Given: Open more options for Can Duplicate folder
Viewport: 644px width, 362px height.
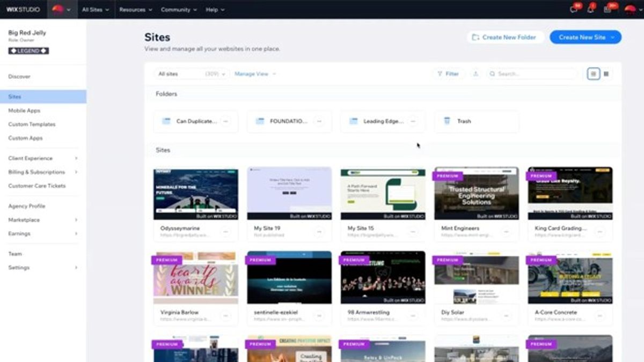Looking at the screenshot, I should pyautogui.click(x=225, y=121).
